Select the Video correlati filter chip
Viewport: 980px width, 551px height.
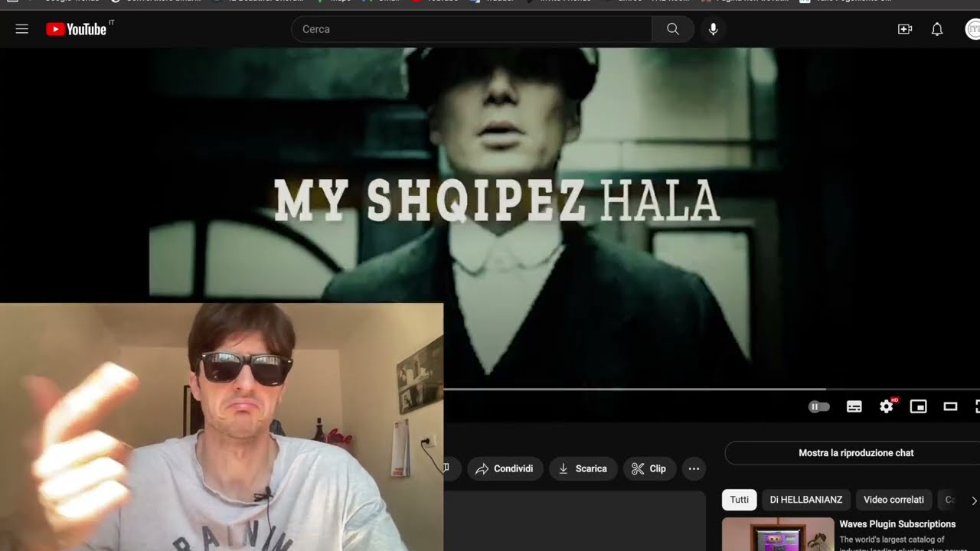pos(893,500)
